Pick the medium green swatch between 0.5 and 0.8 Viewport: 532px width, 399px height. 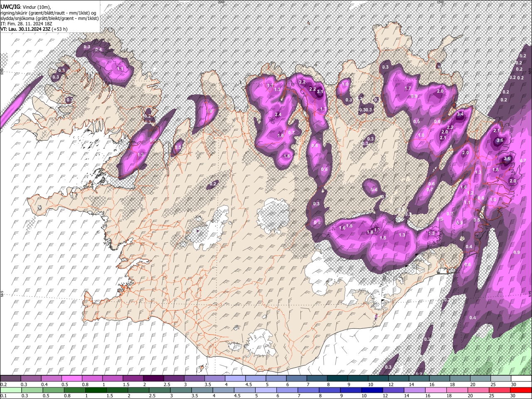point(53,390)
